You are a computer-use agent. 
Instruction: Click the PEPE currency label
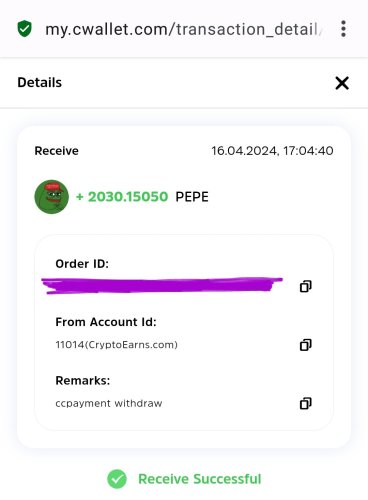192,197
